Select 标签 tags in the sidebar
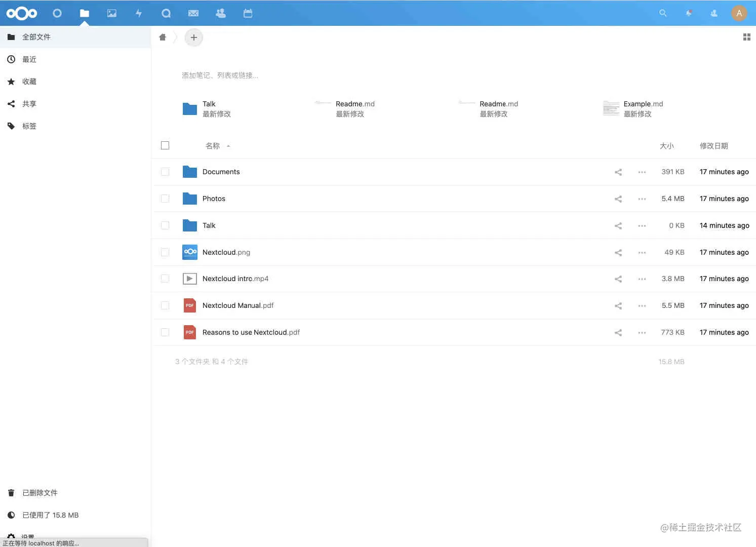This screenshot has width=756, height=547. 75,126
